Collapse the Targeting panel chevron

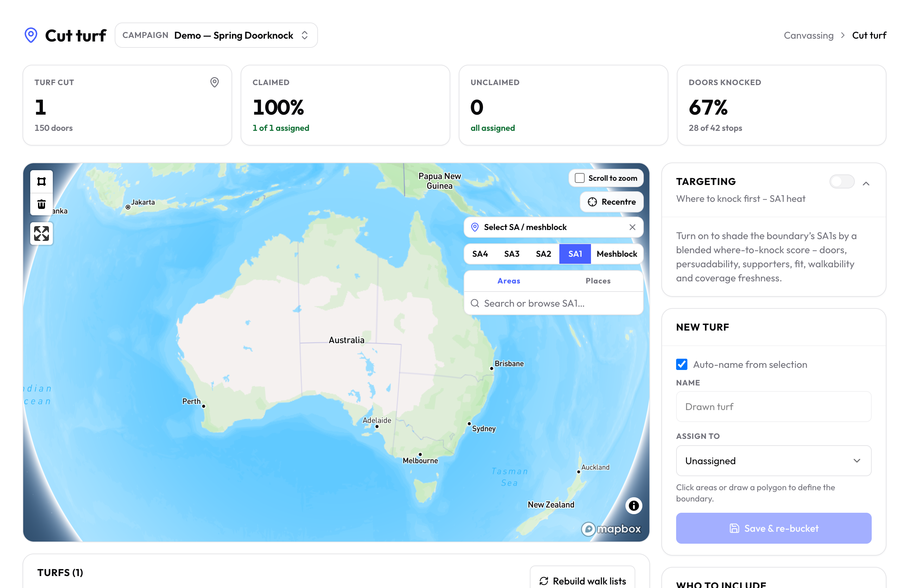[866, 184]
